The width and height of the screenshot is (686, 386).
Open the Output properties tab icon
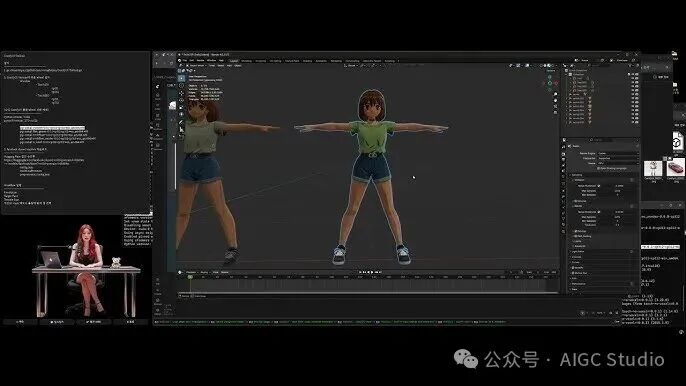click(x=564, y=159)
